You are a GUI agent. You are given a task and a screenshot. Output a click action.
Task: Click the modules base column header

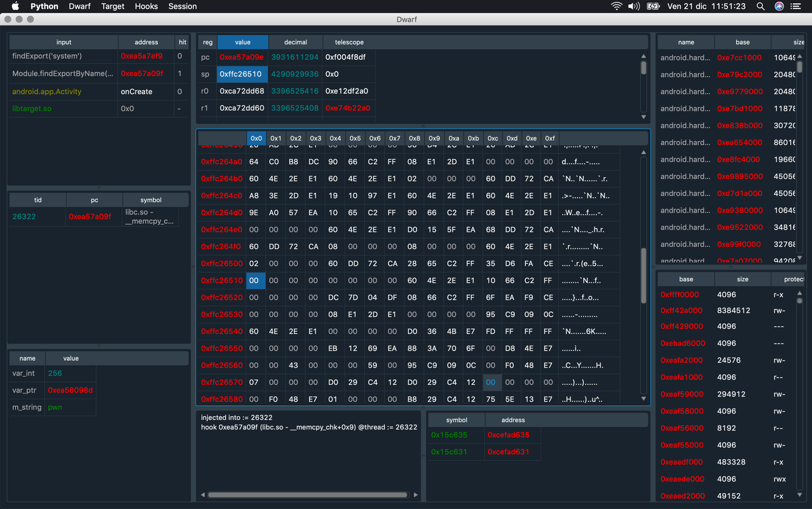pos(743,42)
